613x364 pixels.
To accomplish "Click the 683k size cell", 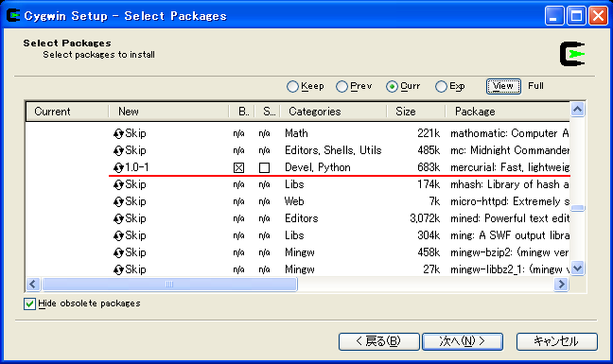I will pyautogui.click(x=429, y=167).
